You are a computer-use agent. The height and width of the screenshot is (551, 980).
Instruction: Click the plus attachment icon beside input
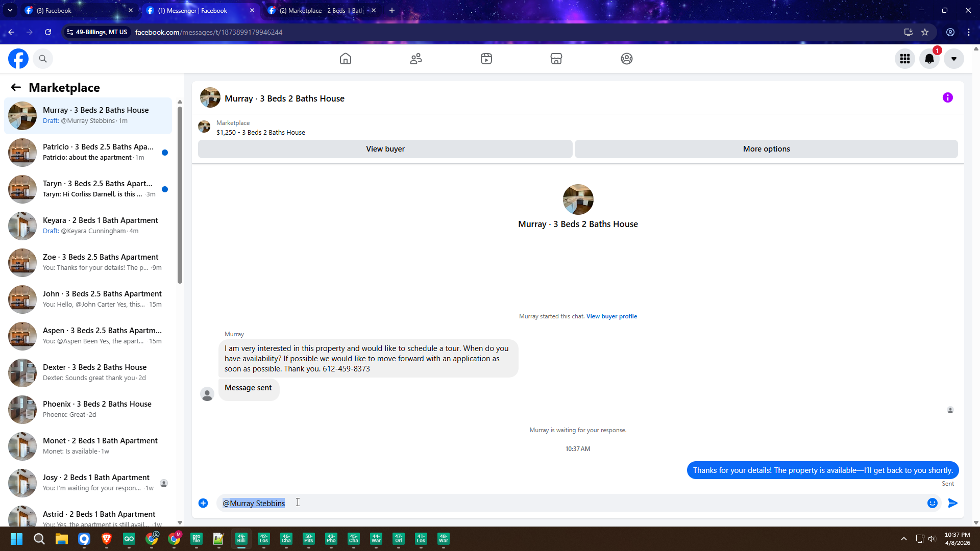coord(203,503)
